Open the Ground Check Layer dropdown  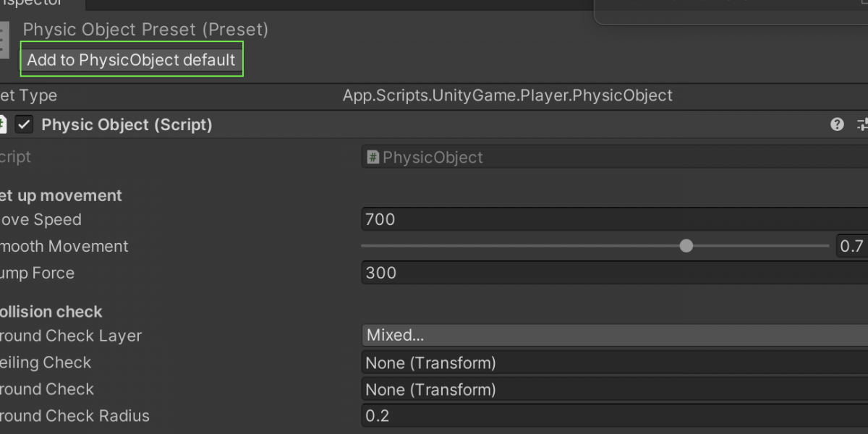[615, 335]
